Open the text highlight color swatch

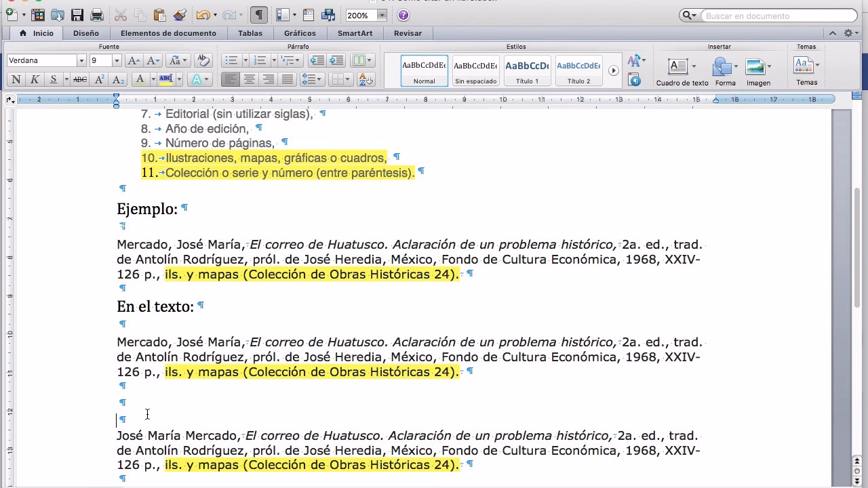[167, 79]
